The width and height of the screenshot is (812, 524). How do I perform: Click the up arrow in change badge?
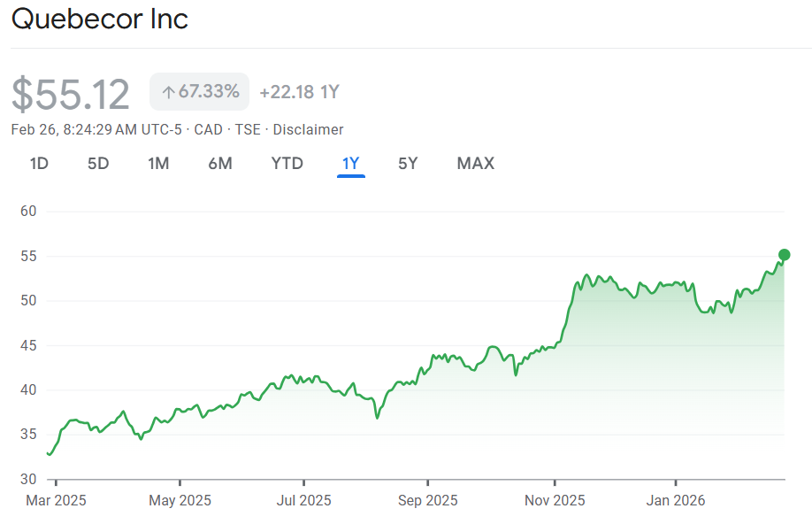pyautogui.click(x=168, y=92)
